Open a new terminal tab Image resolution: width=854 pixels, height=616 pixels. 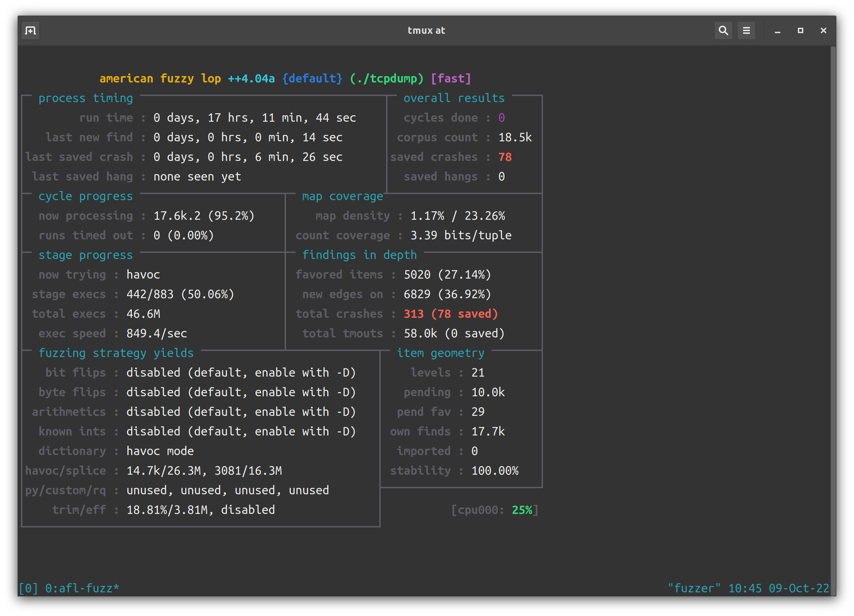click(x=30, y=30)
